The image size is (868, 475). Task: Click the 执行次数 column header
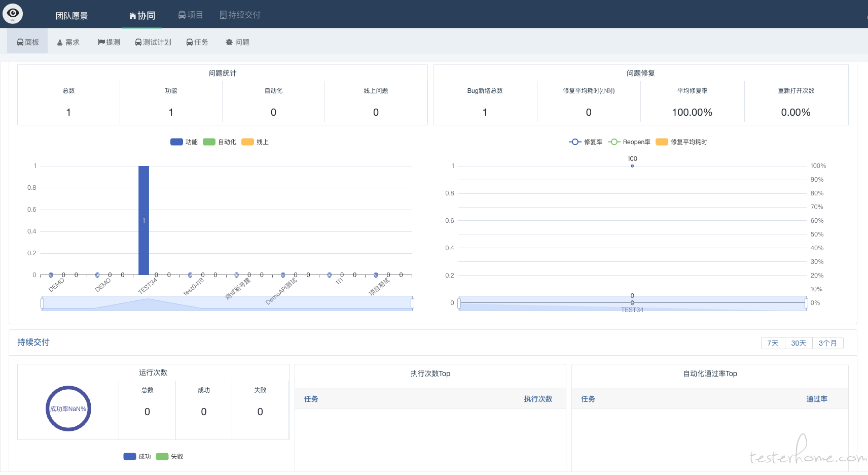pyautogui.click(x=538, y=399)
